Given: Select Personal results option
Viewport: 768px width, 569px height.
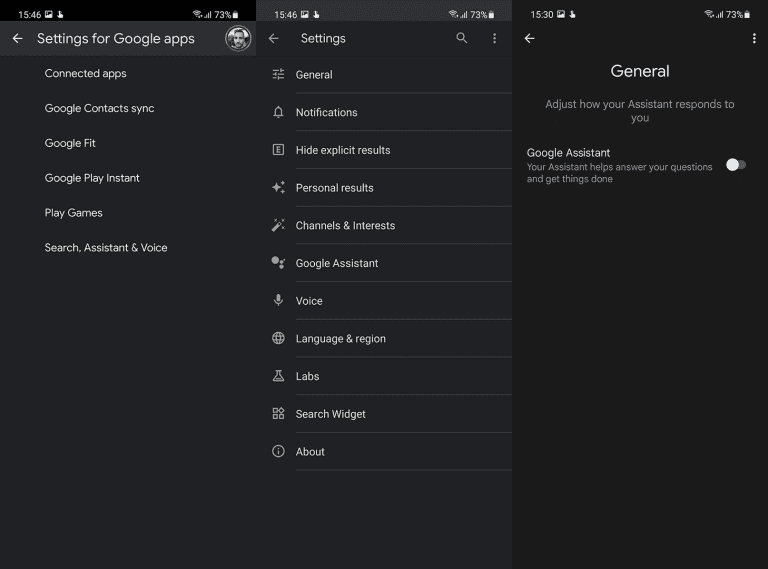Looking at the screenshot, I should coord(334,188).
